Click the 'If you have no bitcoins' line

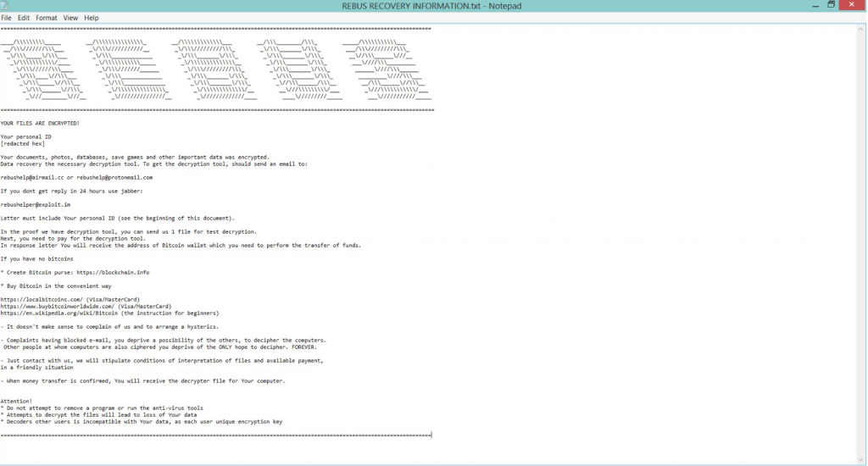(37, 259)
